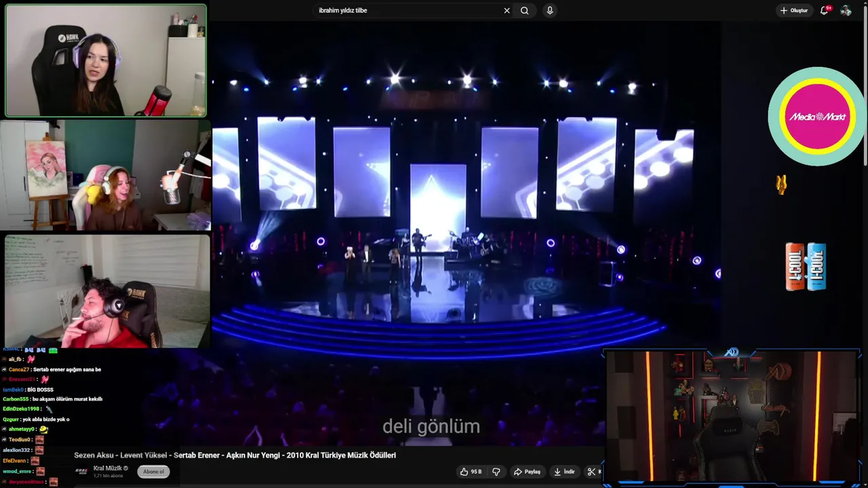Clear the YouTube search box text
The image size is (868, 488).
(x=507, y=10)
